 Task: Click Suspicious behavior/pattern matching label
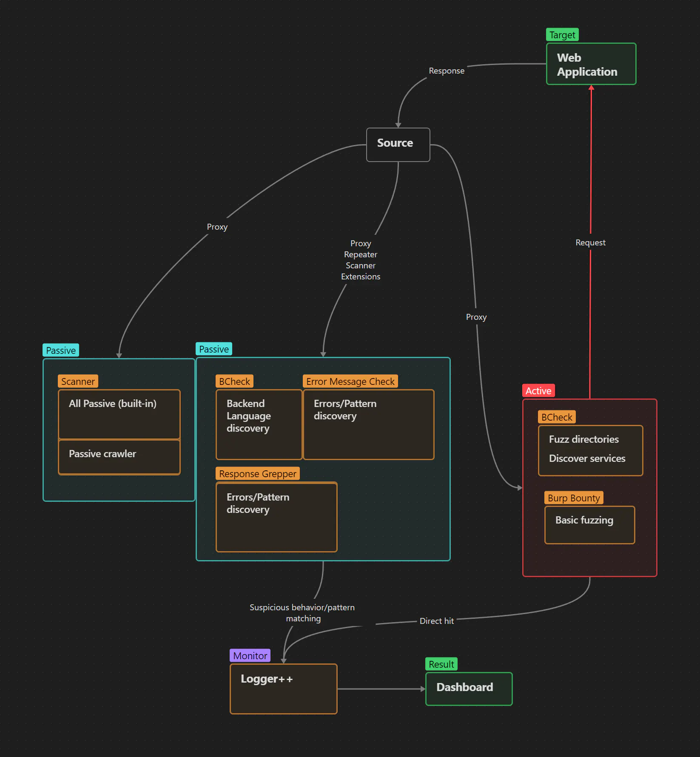(302, 613)
